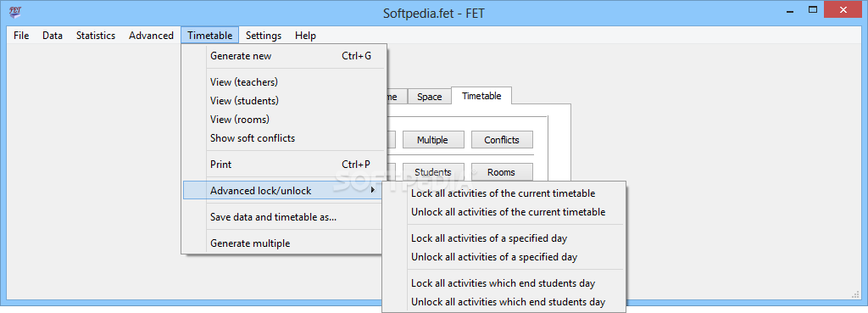Open the Help menu

(x=305, y=36)
